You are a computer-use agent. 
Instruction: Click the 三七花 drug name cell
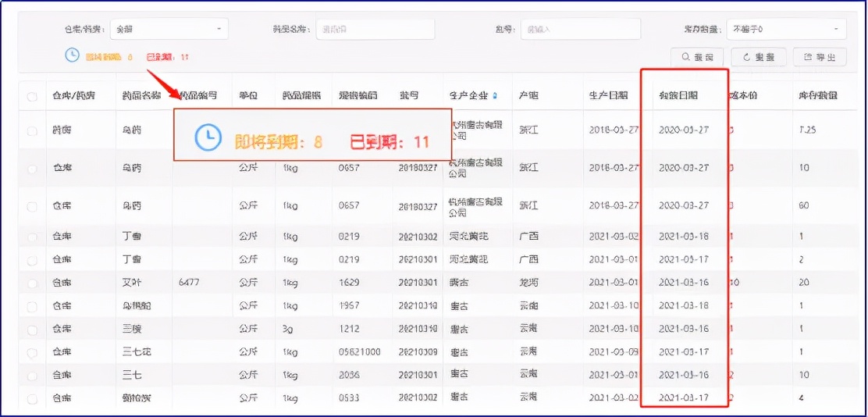[136, 352]
